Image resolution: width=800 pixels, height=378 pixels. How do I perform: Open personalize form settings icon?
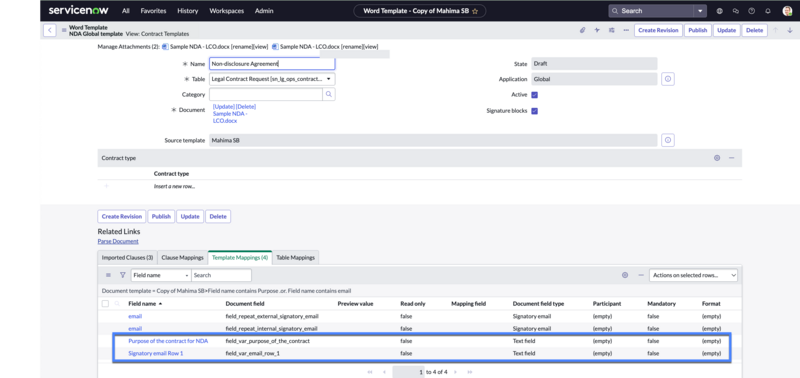tap(611, 30)
